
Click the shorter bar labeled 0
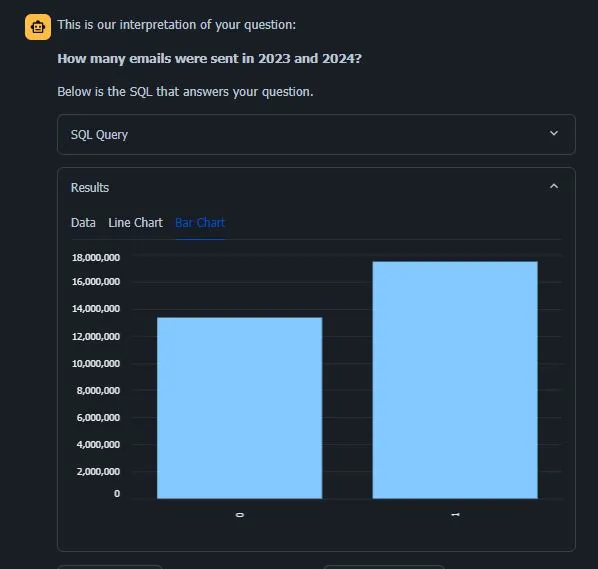coord(240,408)
